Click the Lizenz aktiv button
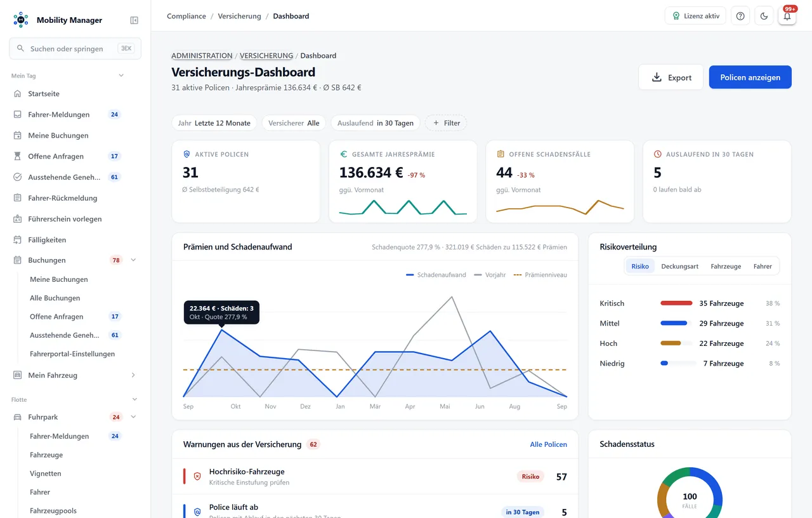Viewport: 812px width, 518px height. pos(695,16)
